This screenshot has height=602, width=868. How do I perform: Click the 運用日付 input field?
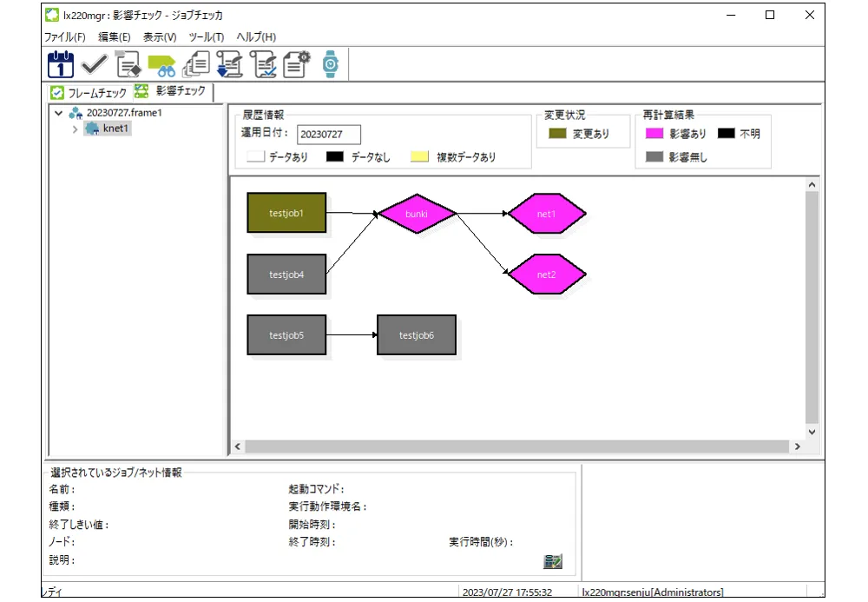point(329,135)
